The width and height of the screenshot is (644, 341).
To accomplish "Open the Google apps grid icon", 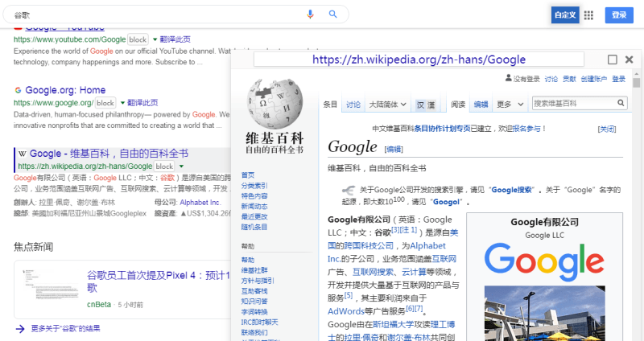I will tap(588, 15).
